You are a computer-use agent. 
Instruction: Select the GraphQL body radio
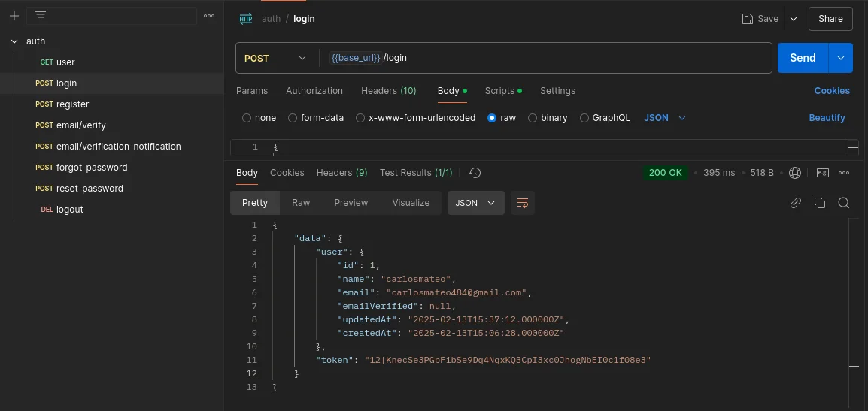pyautogui.click(x=584, y=118)
